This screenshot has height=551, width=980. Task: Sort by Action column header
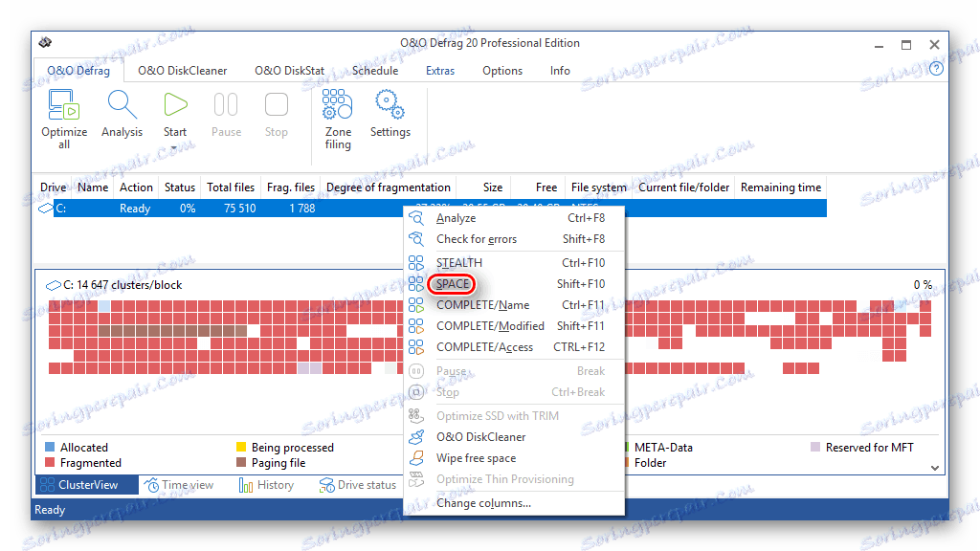136,187
